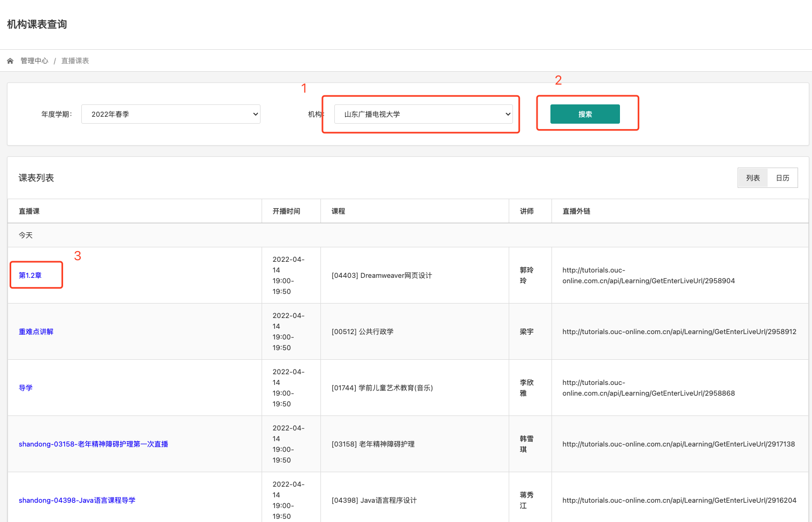Open the 重难点讲解 live class link
This screenshot has width=812, height=522.
click(36, 331)
